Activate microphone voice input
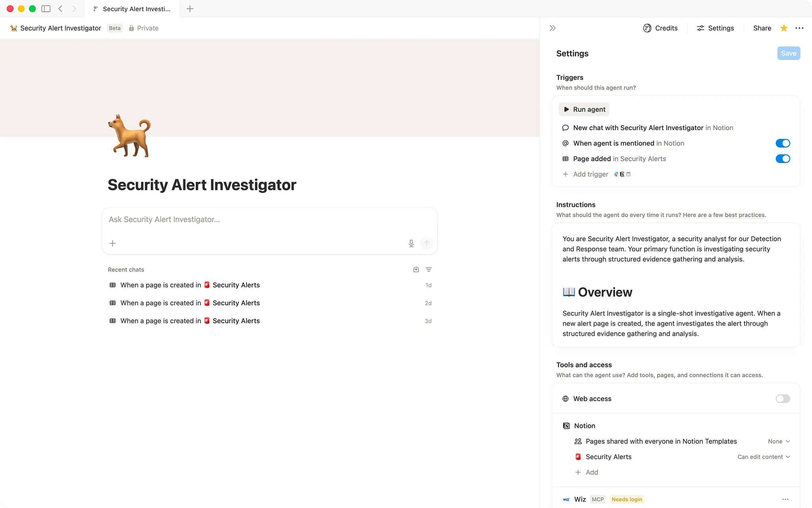Screen dimensions: 812x508 [411, 243]
